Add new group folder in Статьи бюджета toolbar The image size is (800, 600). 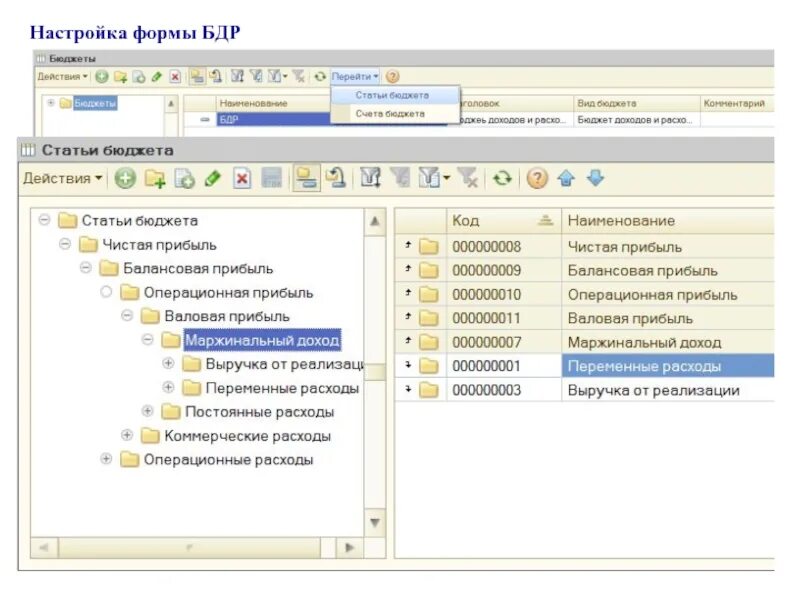[x=155, y=179]
